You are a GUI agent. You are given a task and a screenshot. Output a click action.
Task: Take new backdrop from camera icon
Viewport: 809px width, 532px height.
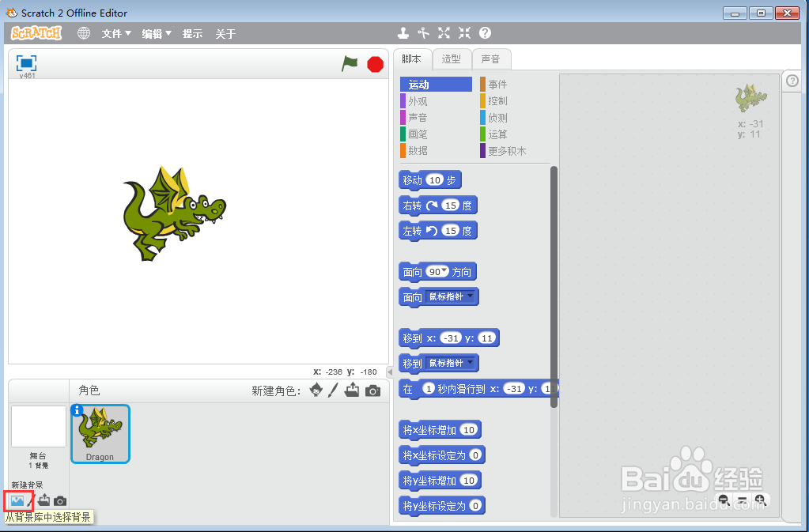[x=60, y=500]
